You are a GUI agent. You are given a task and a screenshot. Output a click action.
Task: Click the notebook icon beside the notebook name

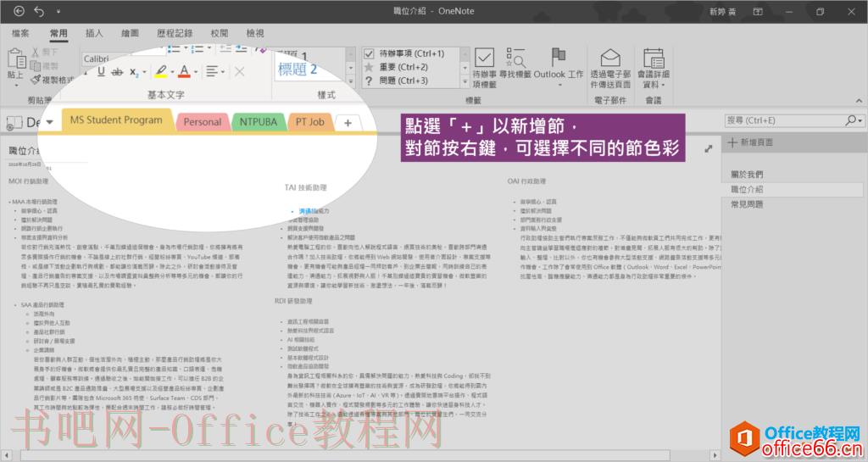click(14, 123)
